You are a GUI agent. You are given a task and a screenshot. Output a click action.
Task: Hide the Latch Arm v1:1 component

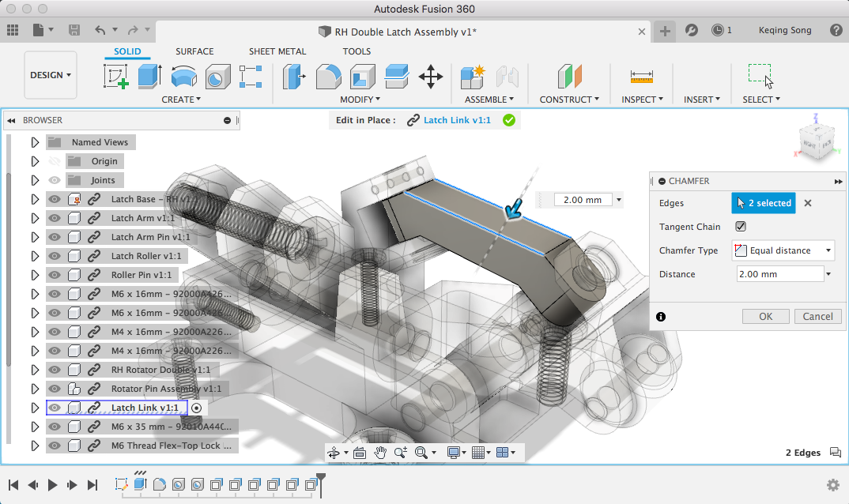[x=55, y=218]
